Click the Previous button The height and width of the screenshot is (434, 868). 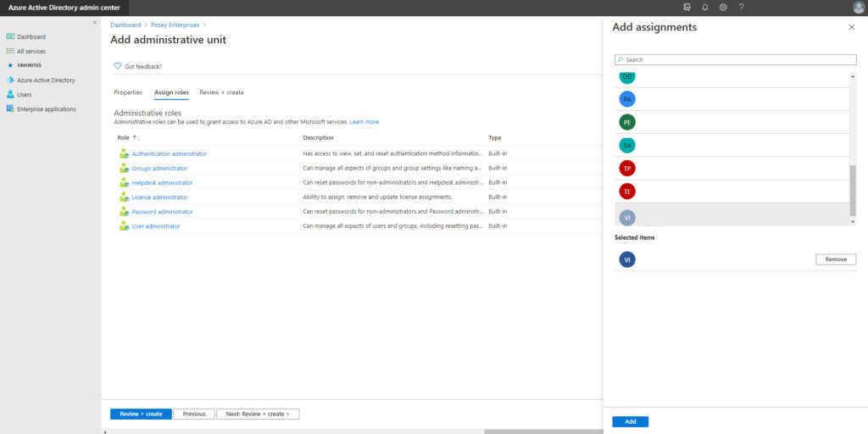tap(194, 414)
